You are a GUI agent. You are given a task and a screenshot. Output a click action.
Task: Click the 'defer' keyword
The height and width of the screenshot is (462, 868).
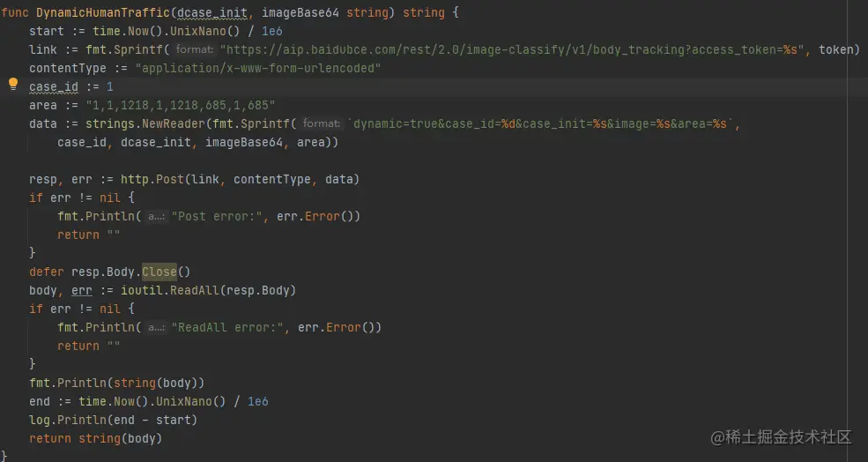coord(47,272)
